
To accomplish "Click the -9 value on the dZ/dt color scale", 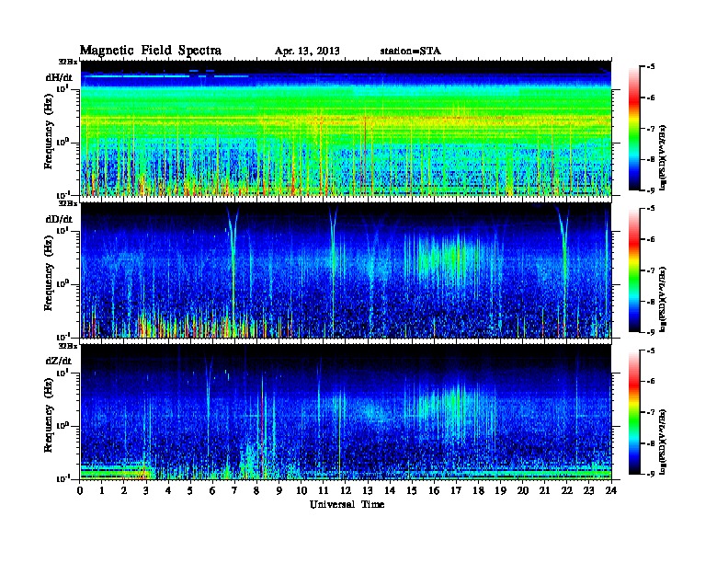I will (650, 474).
